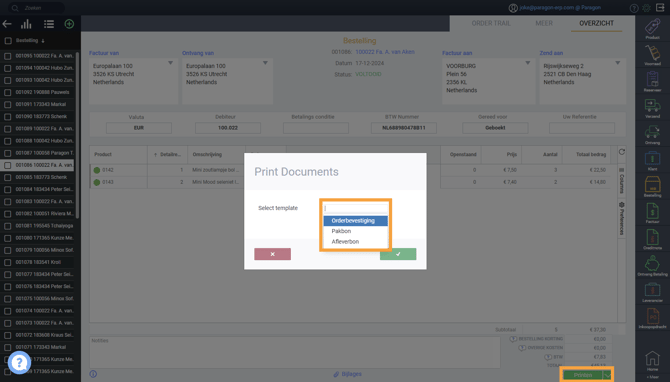Switch to the MEER tab
Viewport: 670px width, 382px height.
click(544, 24)
